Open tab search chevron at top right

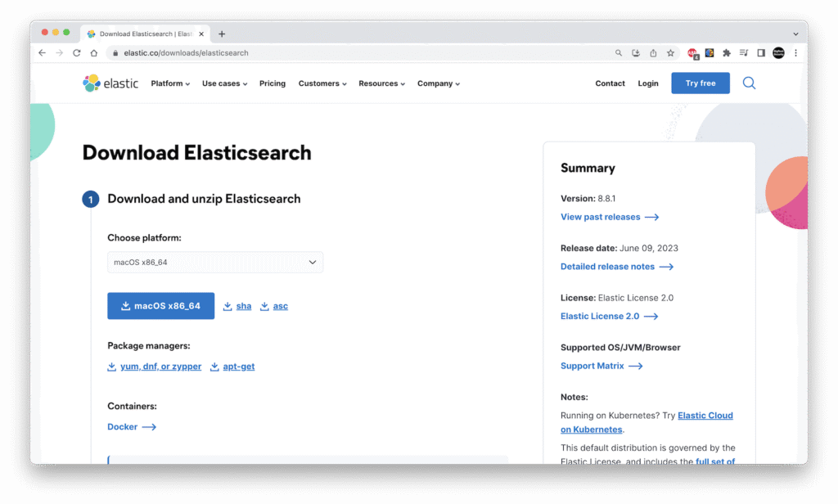pyautogui.click(x=795, y=34)
